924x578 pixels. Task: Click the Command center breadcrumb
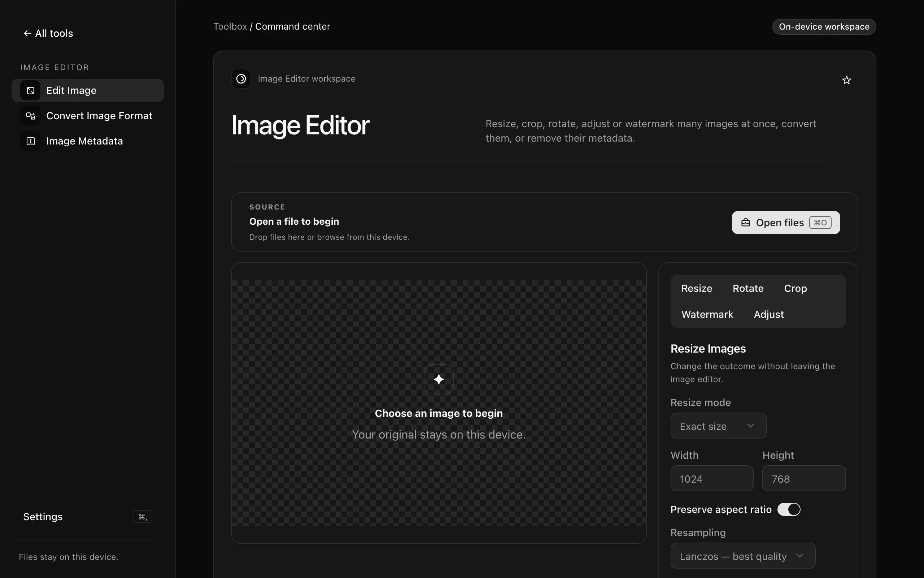click(292, 26)
